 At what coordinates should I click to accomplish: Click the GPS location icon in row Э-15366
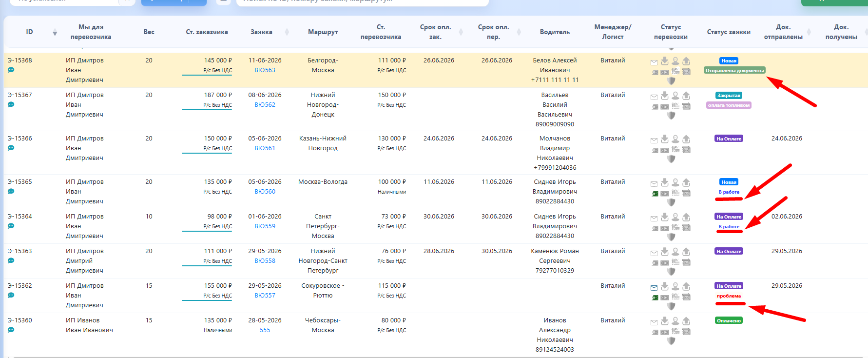[675, 139]
